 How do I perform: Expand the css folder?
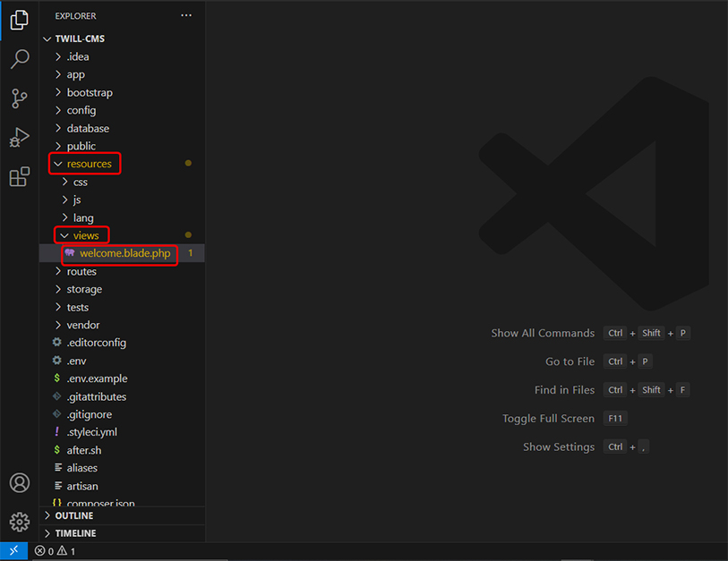pos(65,182)
